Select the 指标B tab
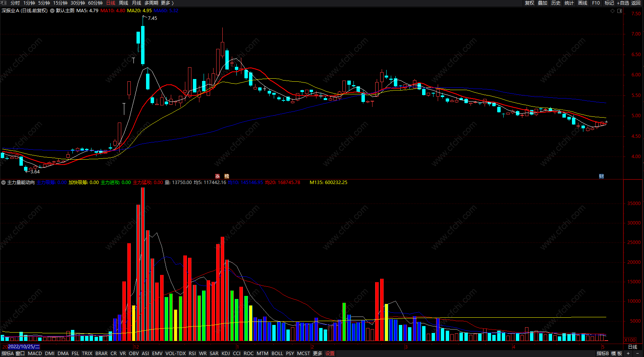This screenshot has width=644, height=357. (603, 354)
